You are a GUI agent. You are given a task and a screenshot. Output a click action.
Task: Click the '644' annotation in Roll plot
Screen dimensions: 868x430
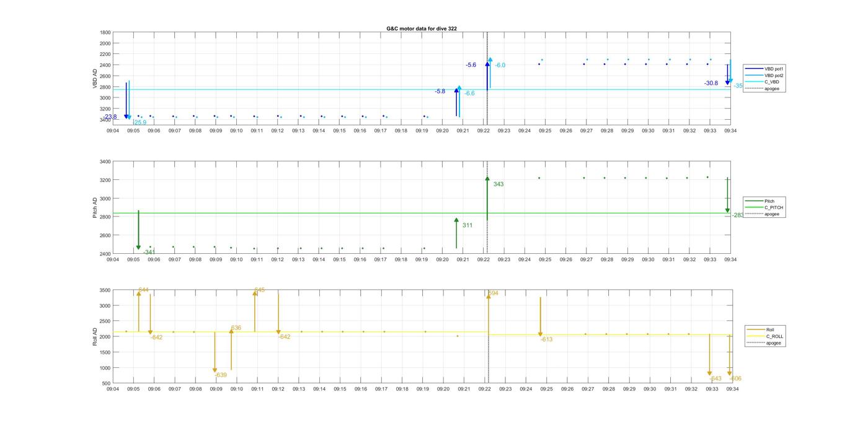pos(143,290)
